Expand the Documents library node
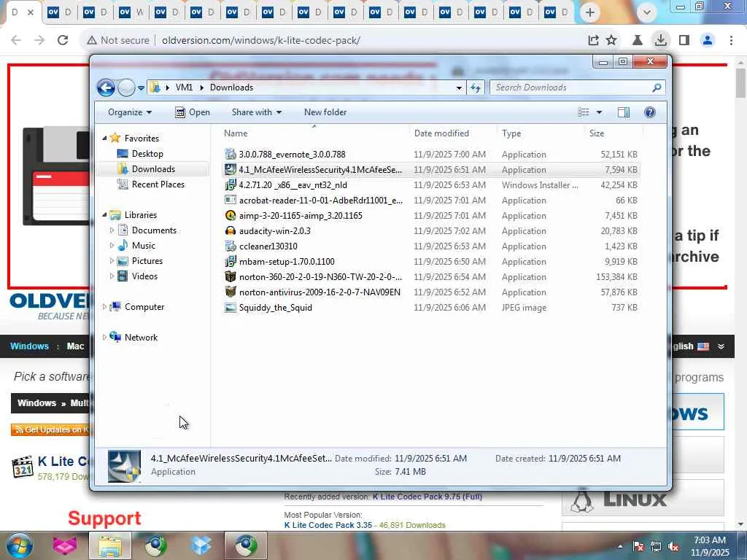The height and width of the screenshot is (560, 747). pos(112,230)
